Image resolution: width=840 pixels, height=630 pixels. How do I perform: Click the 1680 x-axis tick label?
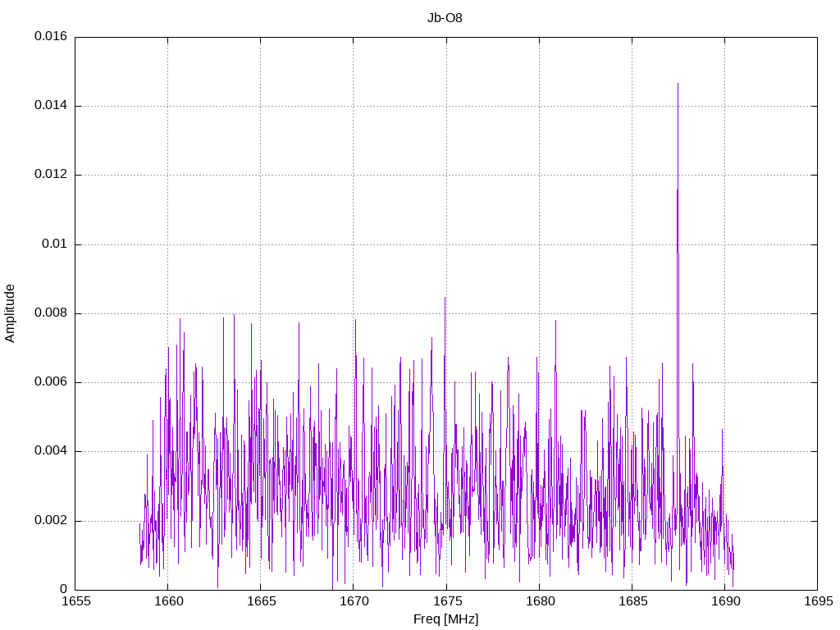[x=540, y=601]
